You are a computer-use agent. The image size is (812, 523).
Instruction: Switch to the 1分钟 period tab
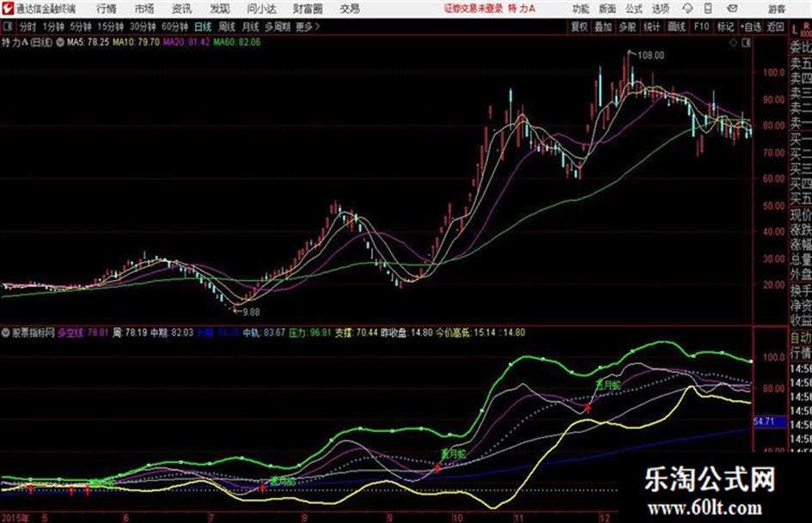[x=52, y=27]
